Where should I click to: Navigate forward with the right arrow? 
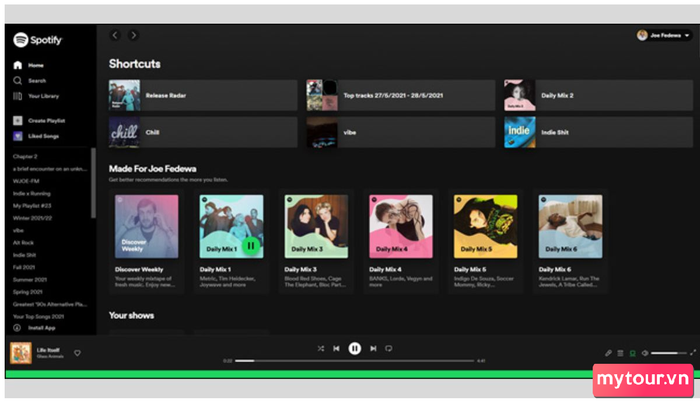(x=133, y=35)
